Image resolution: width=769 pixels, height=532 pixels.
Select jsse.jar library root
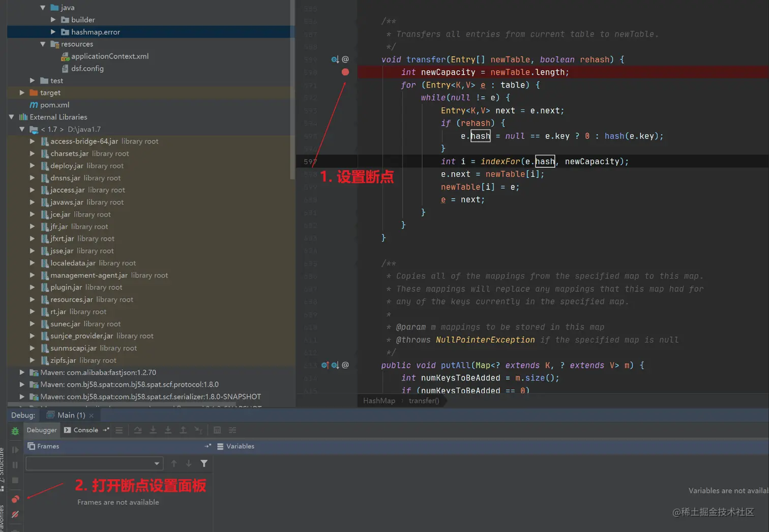click(x=77, y=251)
